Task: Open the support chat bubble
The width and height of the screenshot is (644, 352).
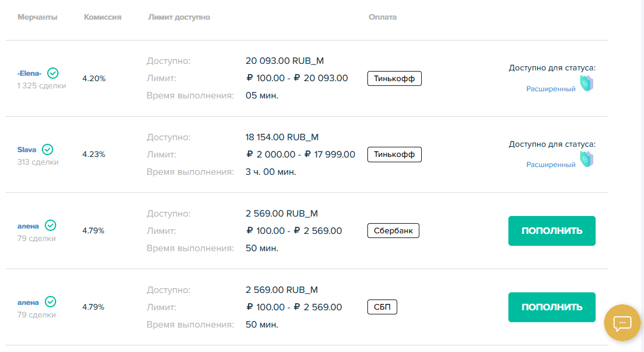Action: tap(622, 323)
